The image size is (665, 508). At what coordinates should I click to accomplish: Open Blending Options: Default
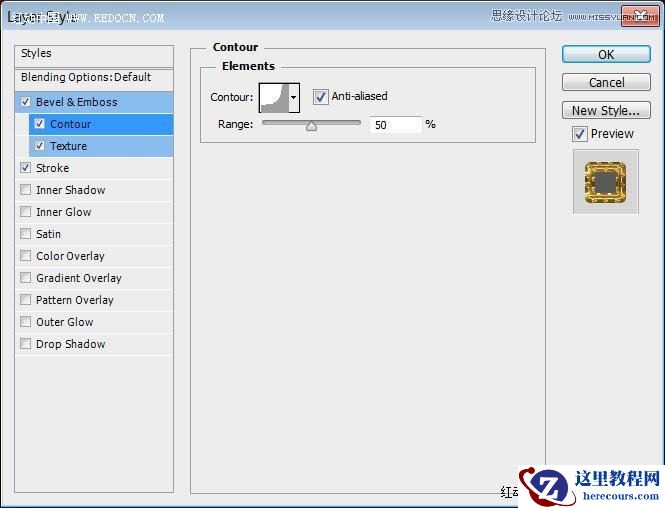(94, 78)
